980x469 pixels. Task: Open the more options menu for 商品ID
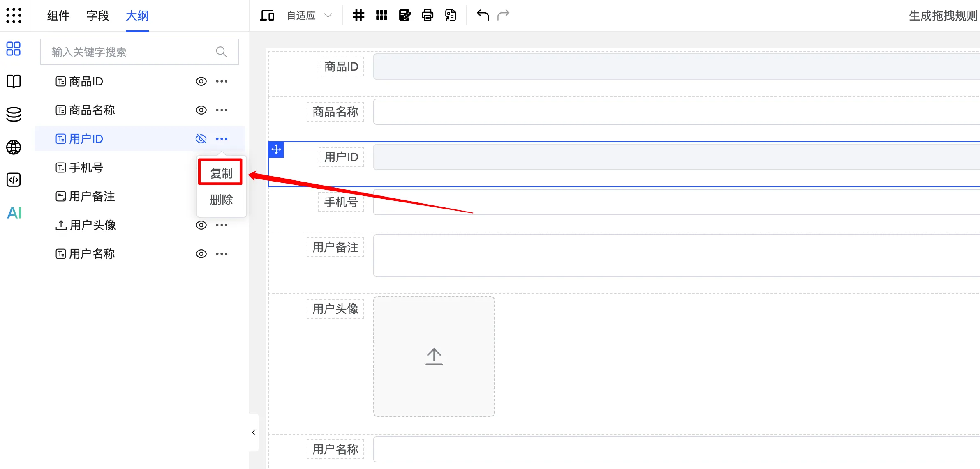point(222,81)
